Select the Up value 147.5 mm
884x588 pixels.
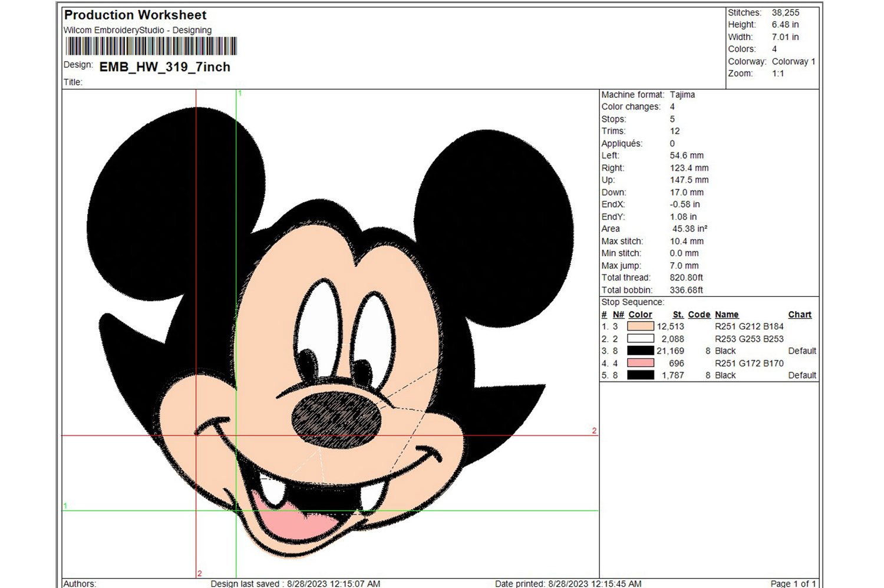click(690, 180)
